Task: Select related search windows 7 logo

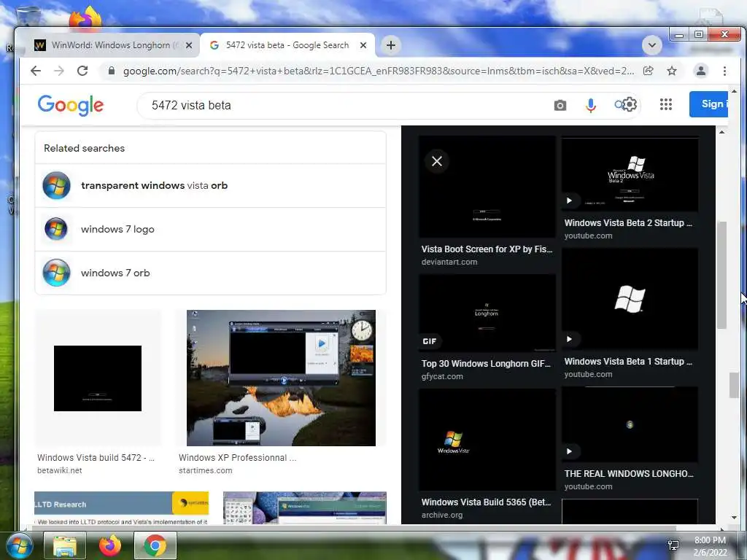Action: (x=210, y=230)
